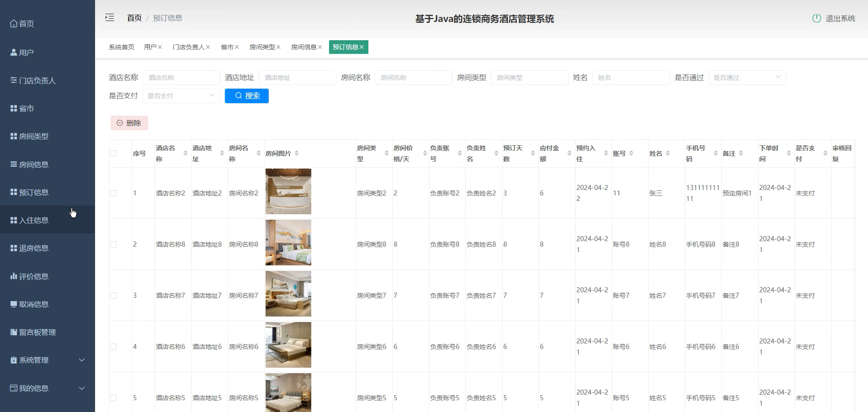Switch to the 房间类型 tab
Image resolution: width=868 pixels, height=412 pixels.
(x=262, y=47)
